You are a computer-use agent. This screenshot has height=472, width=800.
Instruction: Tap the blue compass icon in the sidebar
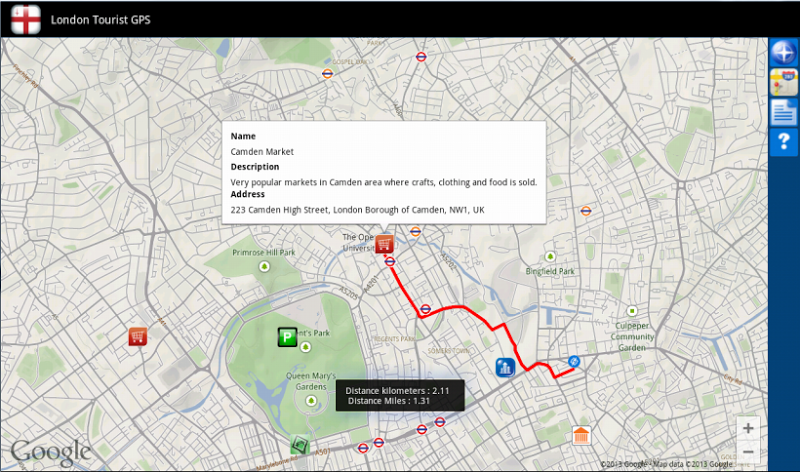click(784, 52)
